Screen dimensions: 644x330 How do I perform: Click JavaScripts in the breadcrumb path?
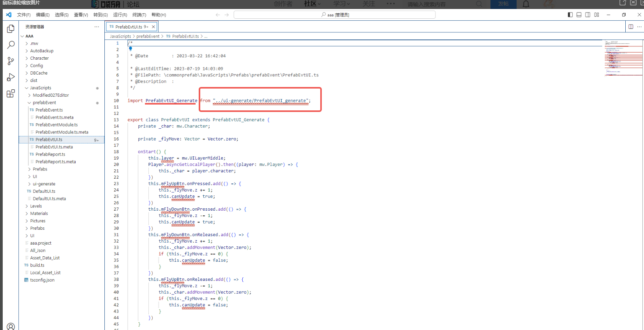coord(120,36)
